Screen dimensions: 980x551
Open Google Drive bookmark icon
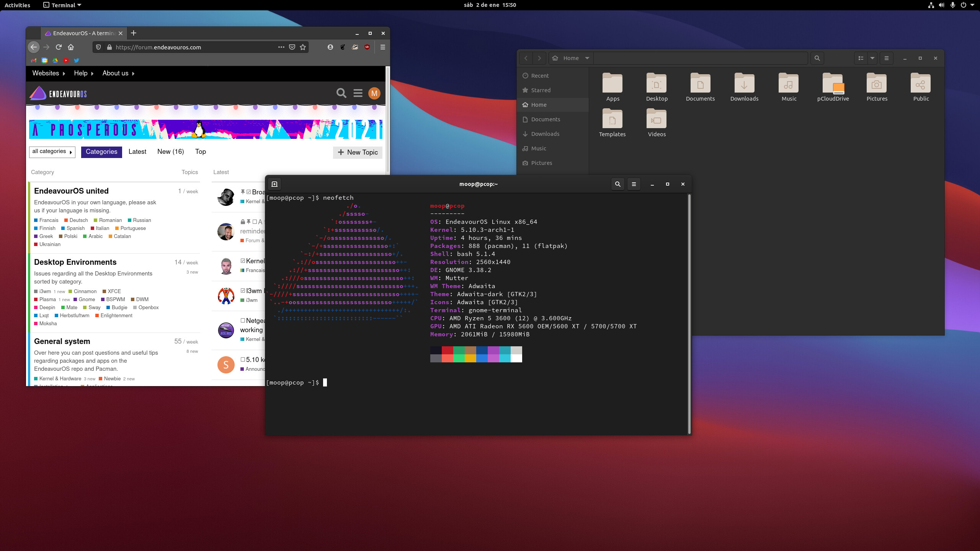55,60
